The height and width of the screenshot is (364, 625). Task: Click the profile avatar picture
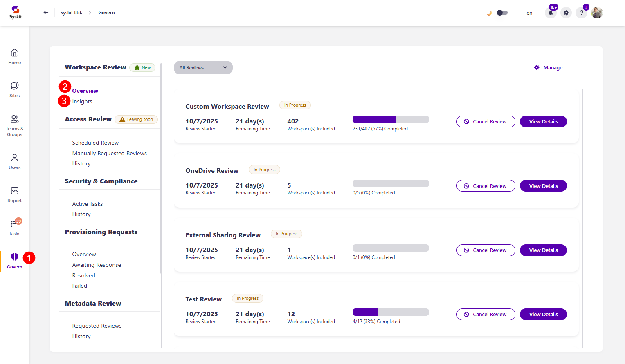[597, 13]
